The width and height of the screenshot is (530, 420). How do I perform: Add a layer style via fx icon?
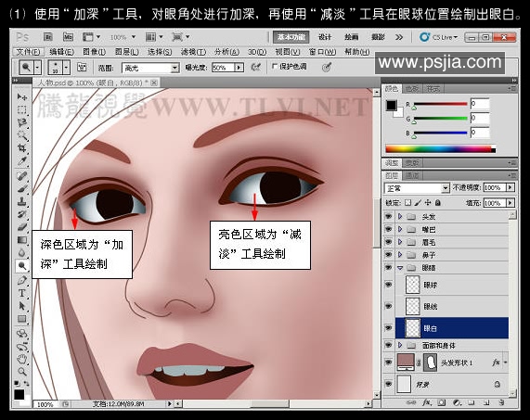427,402
